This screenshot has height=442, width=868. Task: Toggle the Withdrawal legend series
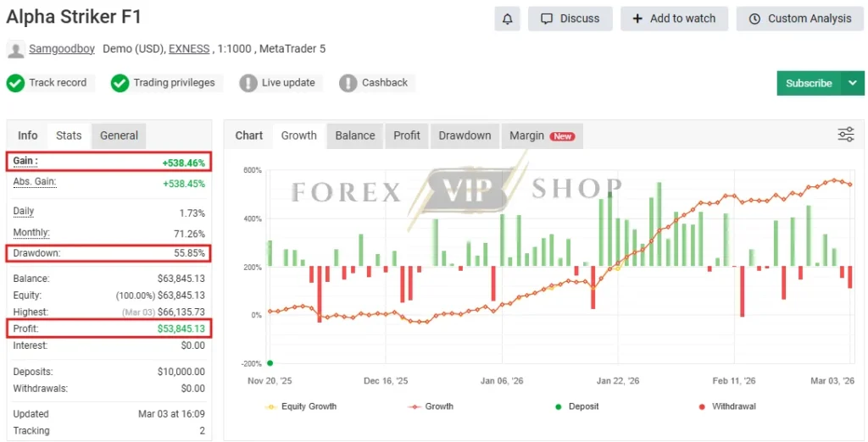pyautogui.click(x=726, y=406)
